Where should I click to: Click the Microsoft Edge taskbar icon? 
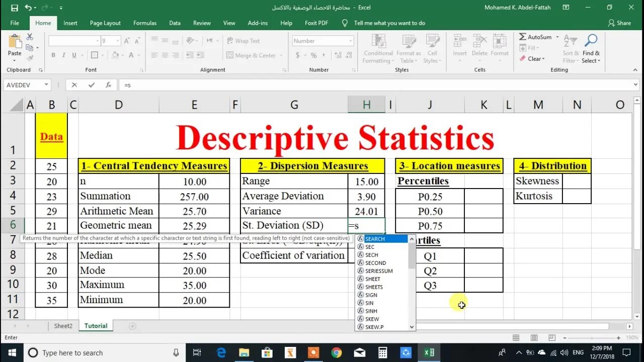221,352
